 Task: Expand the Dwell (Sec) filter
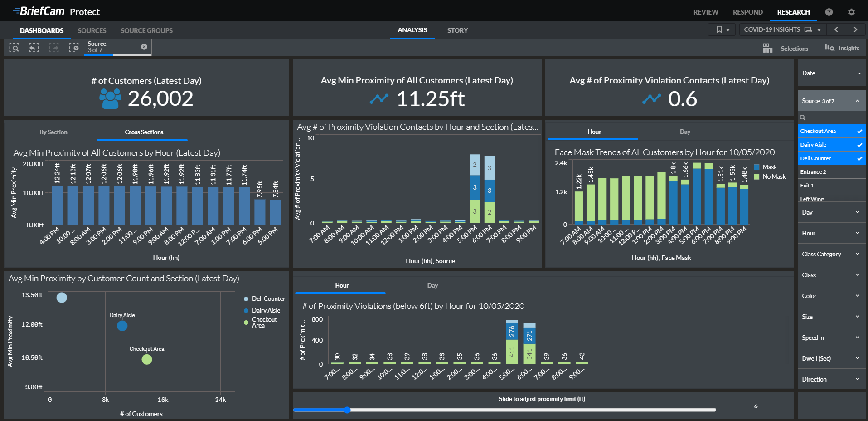point(832,358)
